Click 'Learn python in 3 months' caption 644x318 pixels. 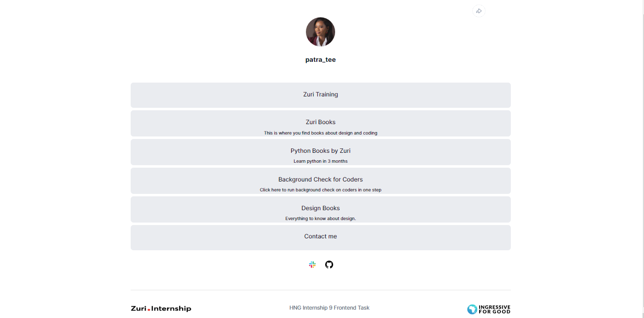click(320, 161)
